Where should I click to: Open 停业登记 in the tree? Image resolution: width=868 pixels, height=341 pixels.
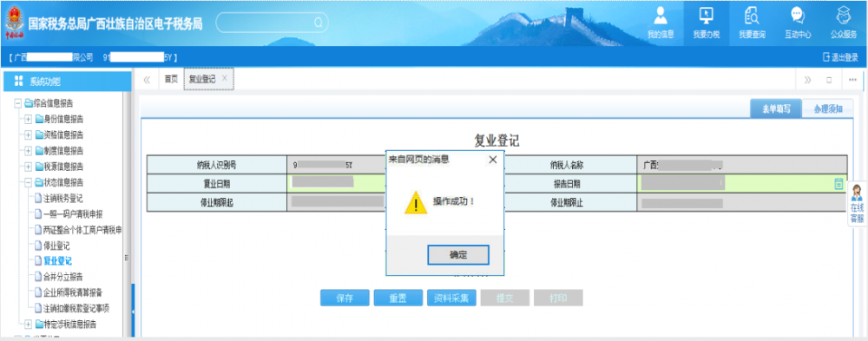coord(56,246)
